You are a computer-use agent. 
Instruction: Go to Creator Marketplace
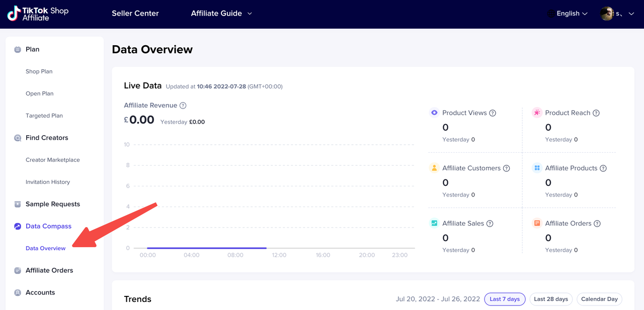click(x=53, y=159)
